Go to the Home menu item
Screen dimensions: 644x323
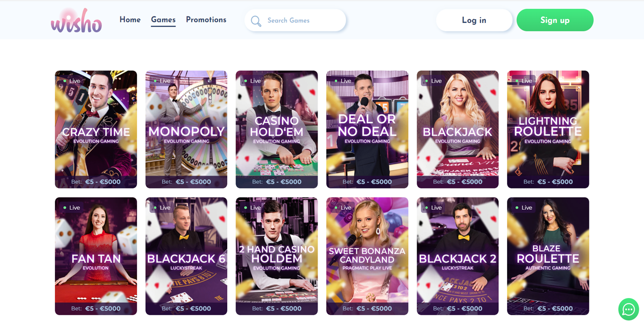[130, 20]
